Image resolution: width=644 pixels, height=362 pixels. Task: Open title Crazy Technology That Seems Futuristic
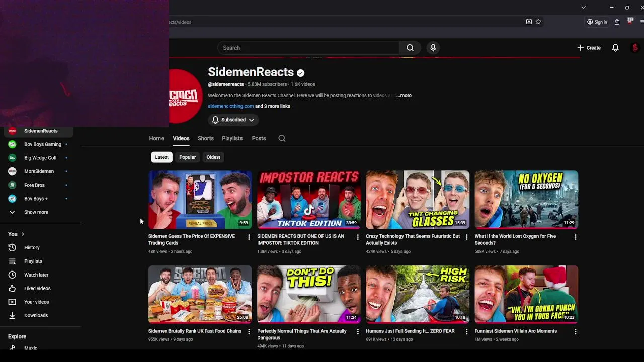pos(413,239)
